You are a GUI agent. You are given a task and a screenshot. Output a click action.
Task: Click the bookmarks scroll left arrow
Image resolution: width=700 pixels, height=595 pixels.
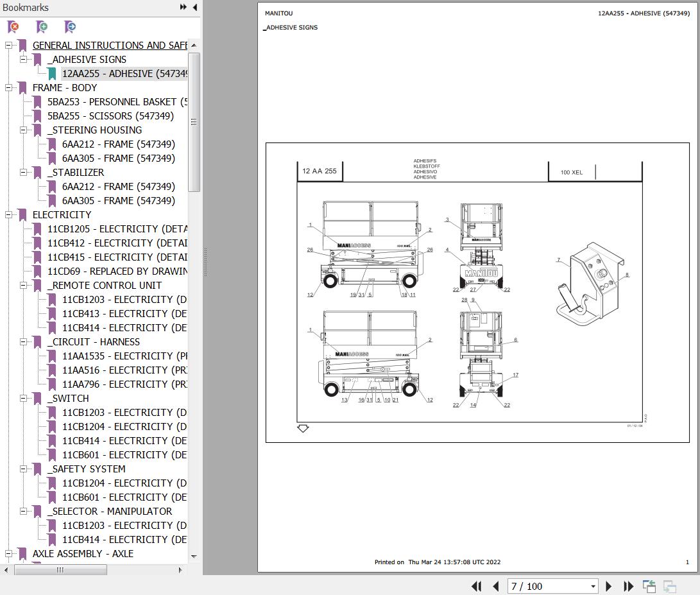[6, 570]
